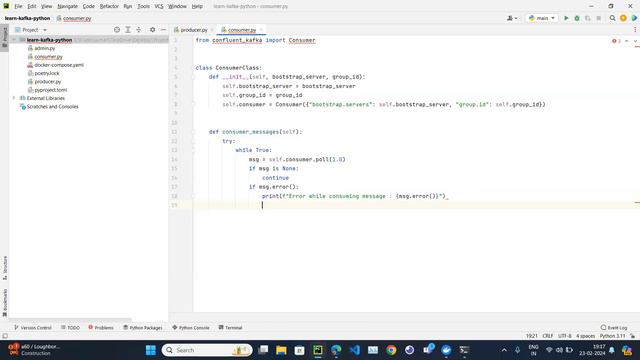This screenshot has height=360, width=640.
Task: Run with coverage icon
Action: [x=588, y=18]
